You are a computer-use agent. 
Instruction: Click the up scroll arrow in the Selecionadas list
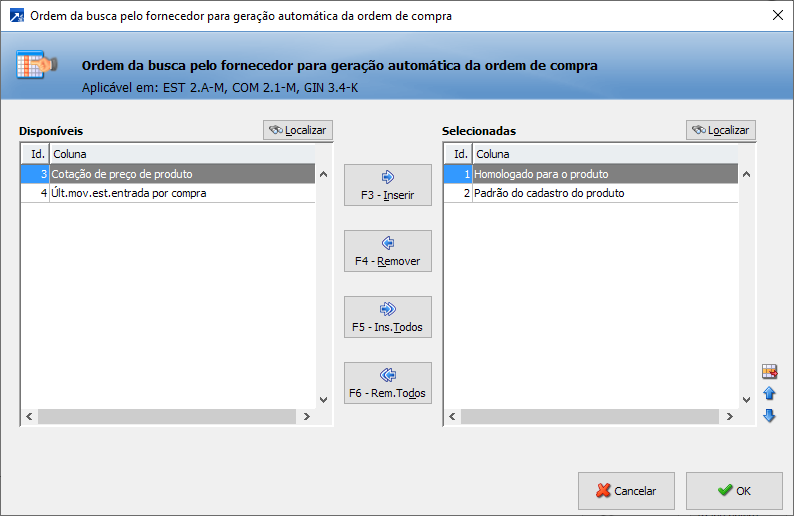point(746,174)
